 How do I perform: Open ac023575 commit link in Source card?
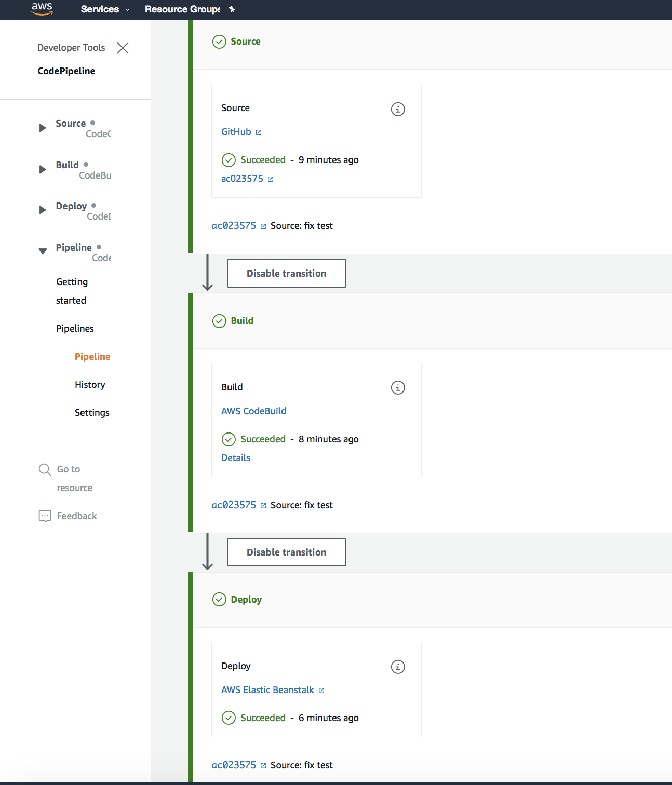242,179
